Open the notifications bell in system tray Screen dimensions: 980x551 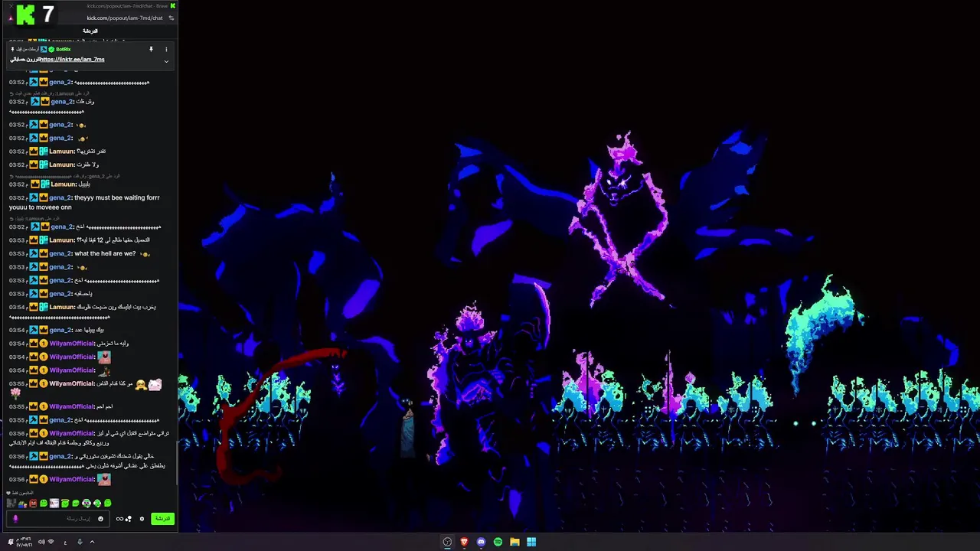[11, 542]
